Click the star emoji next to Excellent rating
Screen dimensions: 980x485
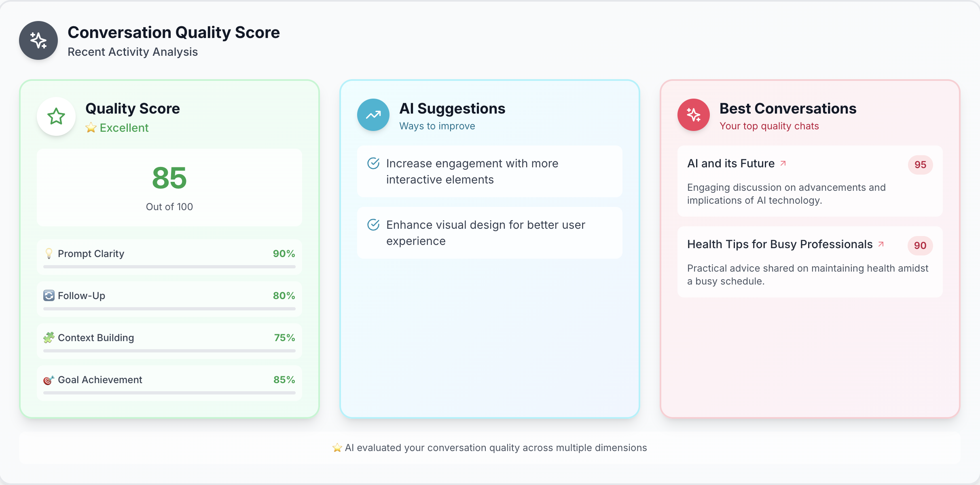point(91,128)
